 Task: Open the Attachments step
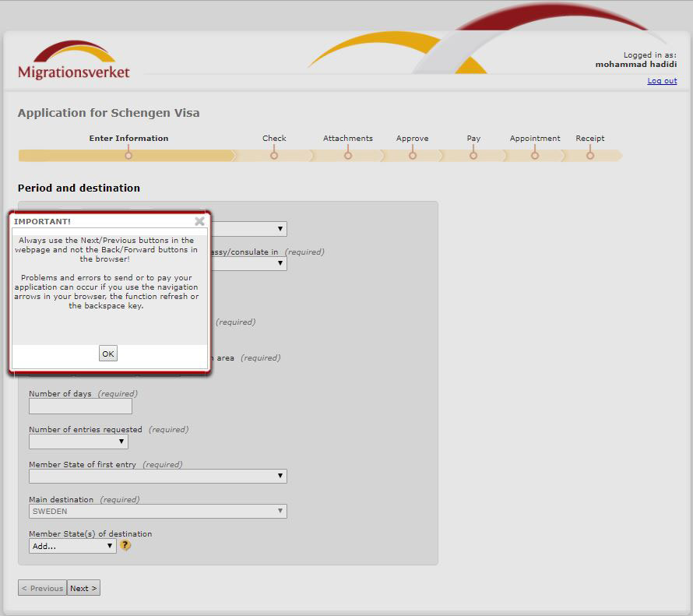click(x=348, y=155)
